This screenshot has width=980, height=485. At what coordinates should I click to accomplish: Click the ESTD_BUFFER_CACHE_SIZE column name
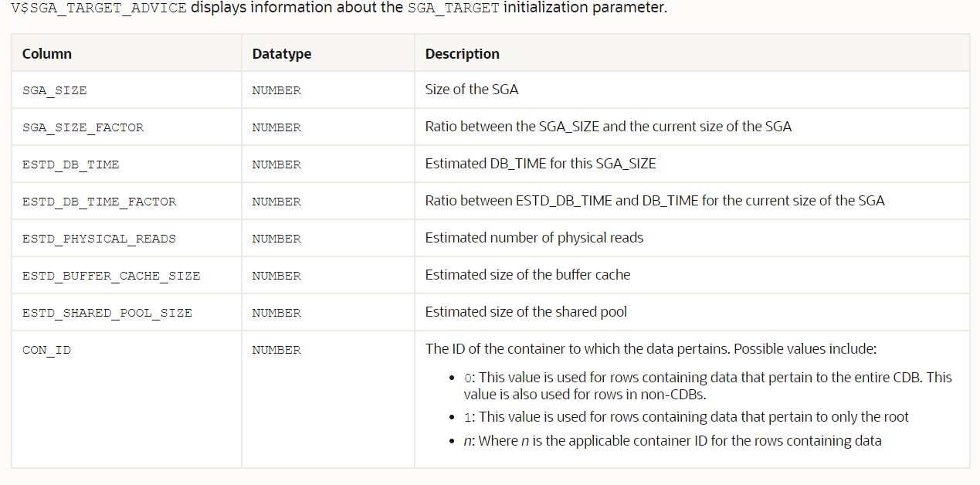tap(111, 276)
